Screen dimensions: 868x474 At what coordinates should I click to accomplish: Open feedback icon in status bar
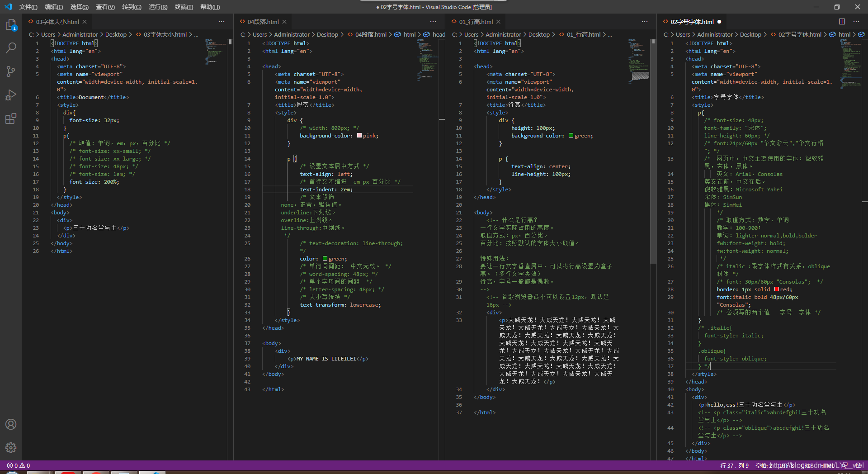(844, 465)
